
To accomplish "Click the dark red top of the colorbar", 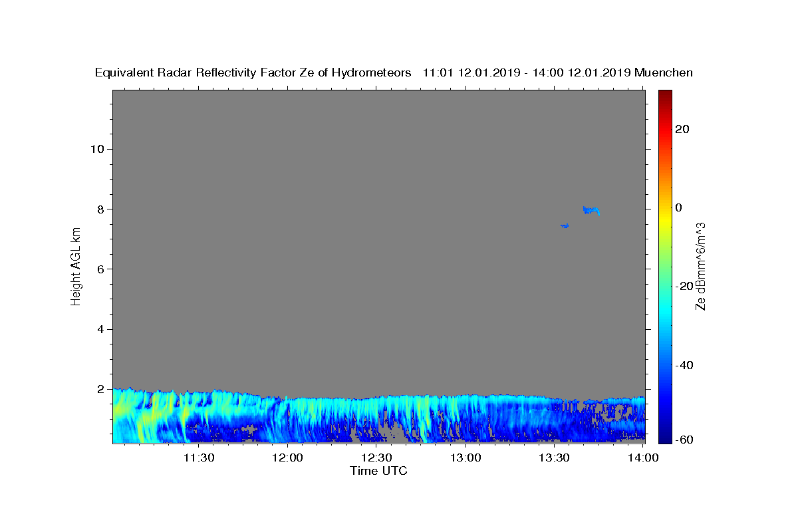I will coord(665,95).
